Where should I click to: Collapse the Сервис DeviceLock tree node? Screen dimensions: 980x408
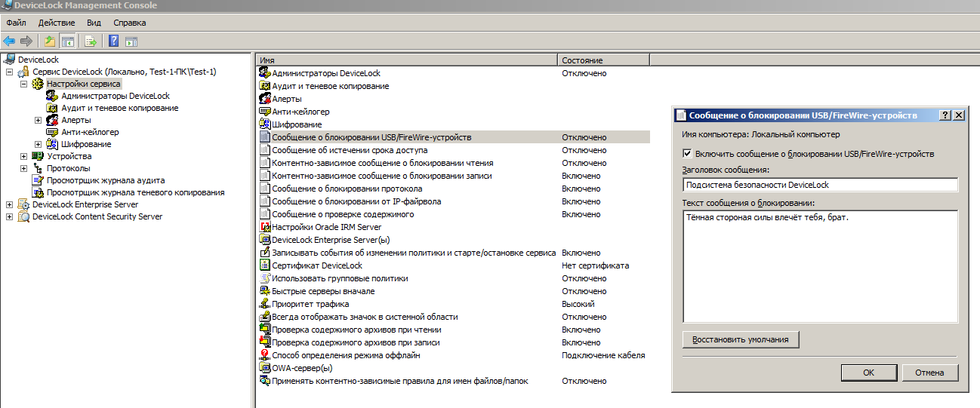pyautogui.click(x=9, y=72)
